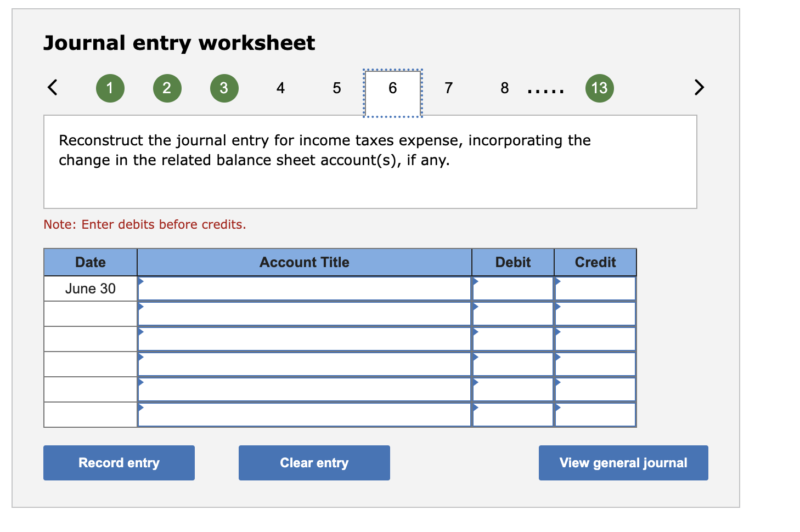Click the right arrow to advance

pos(698,88)
